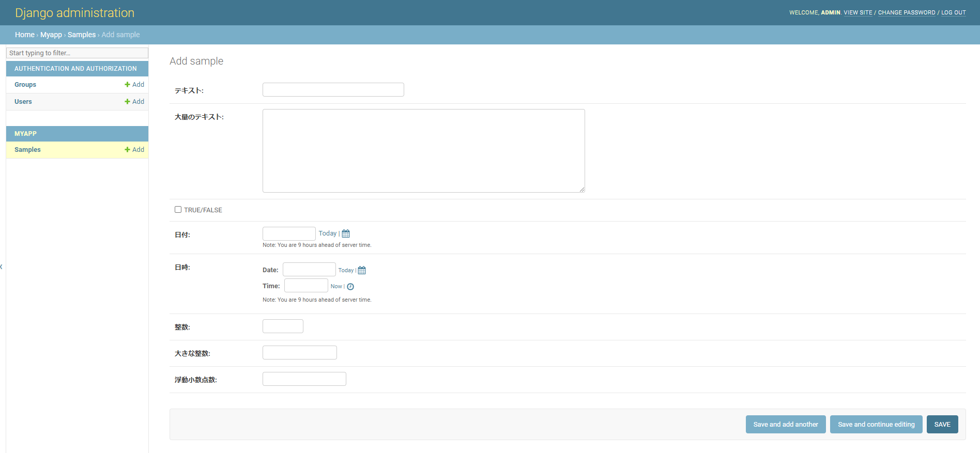Click the Now link beside Time
The image size is (980, 453).
tap(336, 287)
